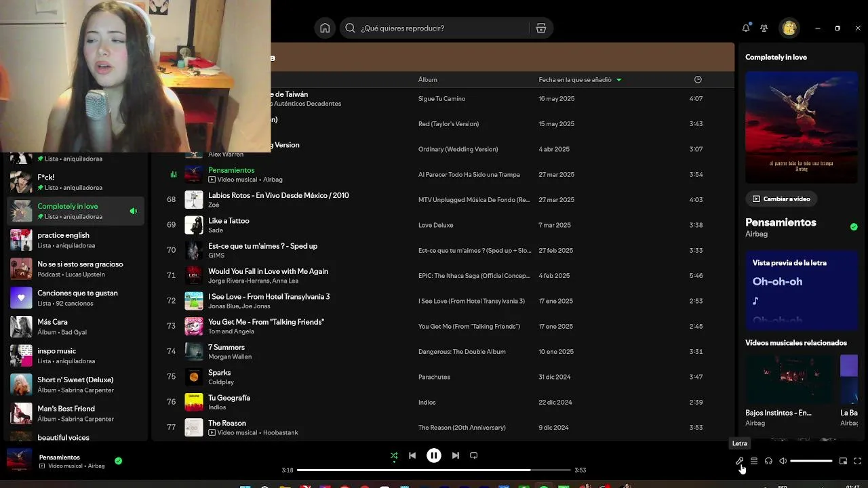Open Completely in love playlist in sidebar
Image resolution: width=868 pixels, height=488 pixels.
click(x=75, y=211)
